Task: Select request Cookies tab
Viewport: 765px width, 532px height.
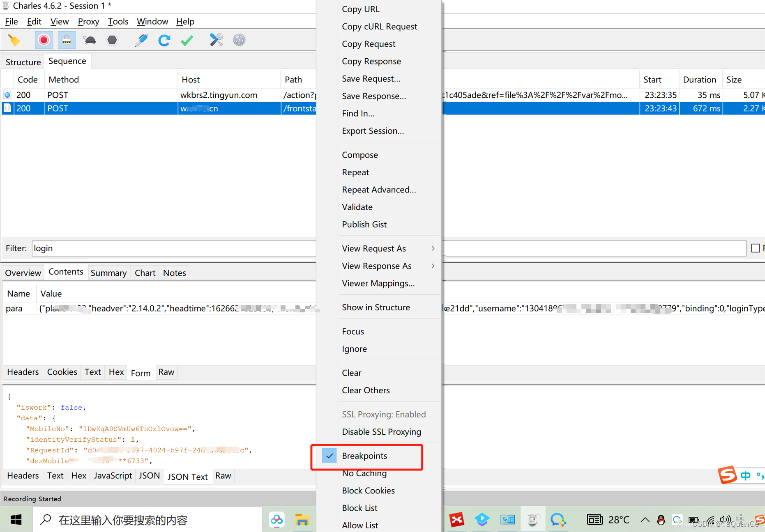Action: pyautogui.click(x=62, y=372)
